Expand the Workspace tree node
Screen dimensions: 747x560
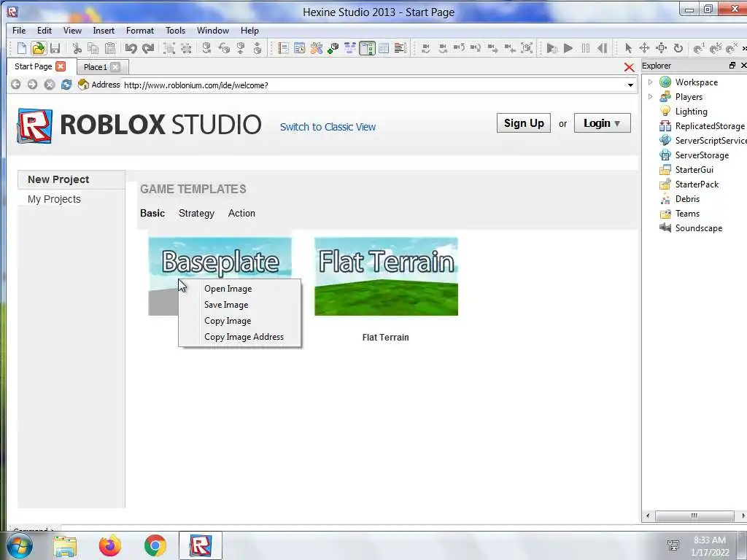(x=650, y=82)
